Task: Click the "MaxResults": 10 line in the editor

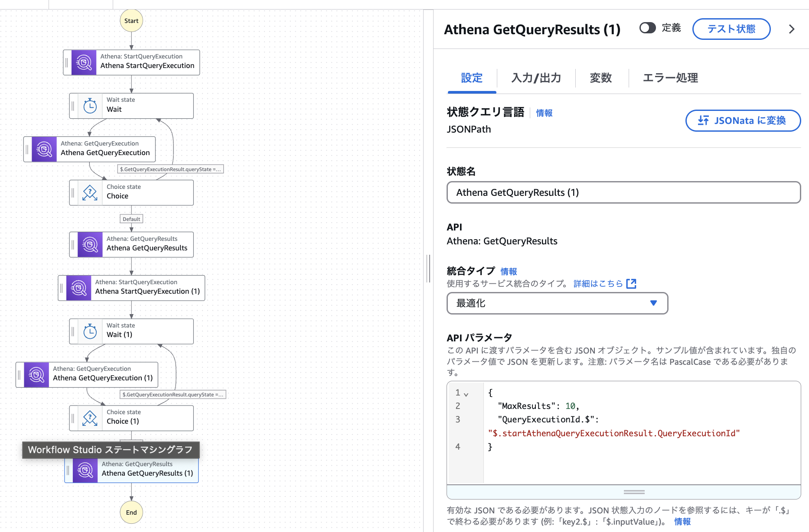Action: pyautogui.click(x=538, y=406)
